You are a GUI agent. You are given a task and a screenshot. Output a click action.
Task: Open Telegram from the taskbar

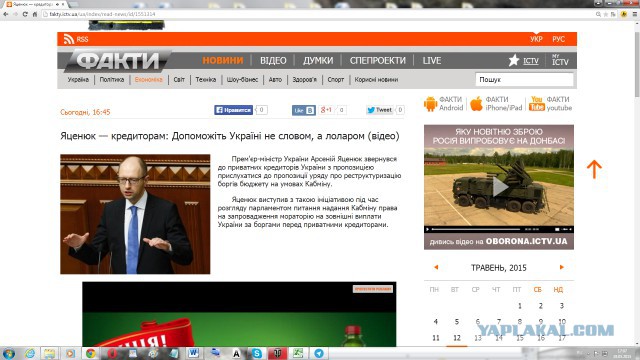(319, 353)
